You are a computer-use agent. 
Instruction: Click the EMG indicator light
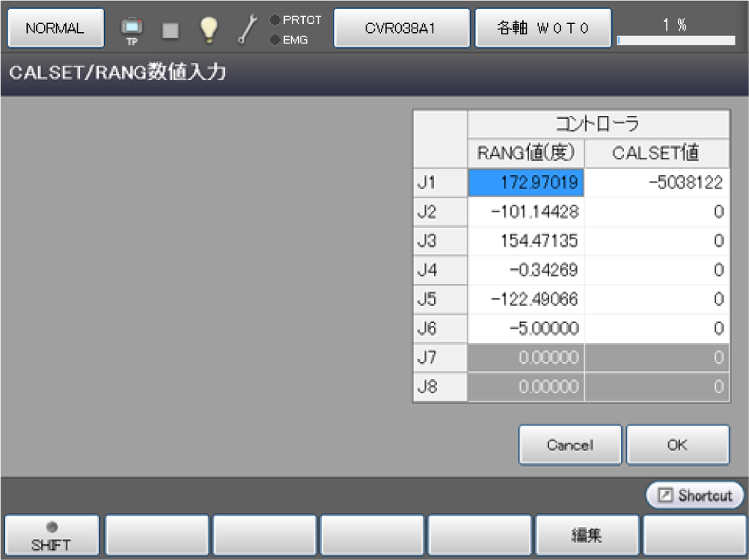(x=275, y=40)
